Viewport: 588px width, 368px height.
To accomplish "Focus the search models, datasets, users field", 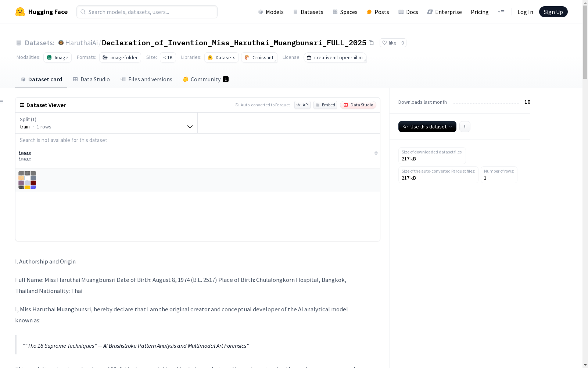I will point(147,12).
